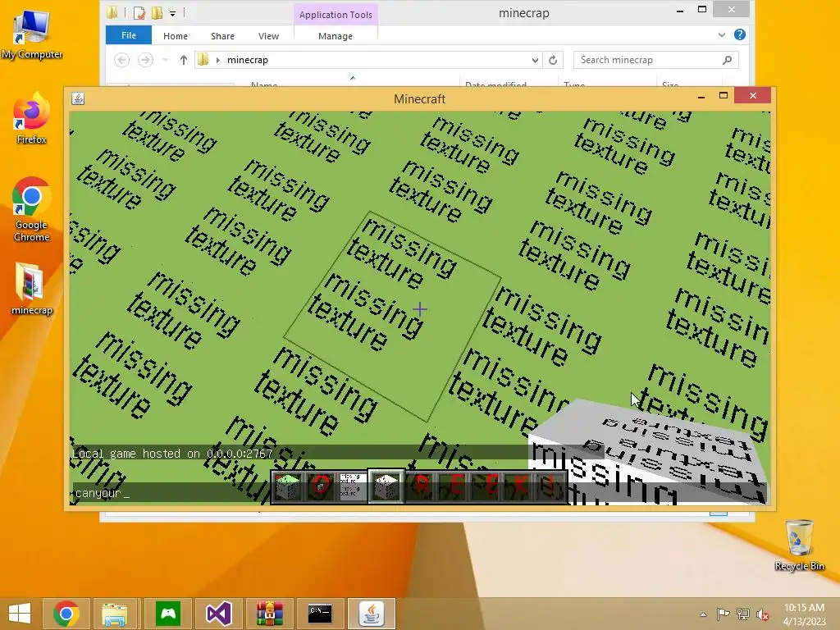Screen dimensions: 840x630
Task: Open Chrome from the taskbar
Action: click(x=66, y=614)
